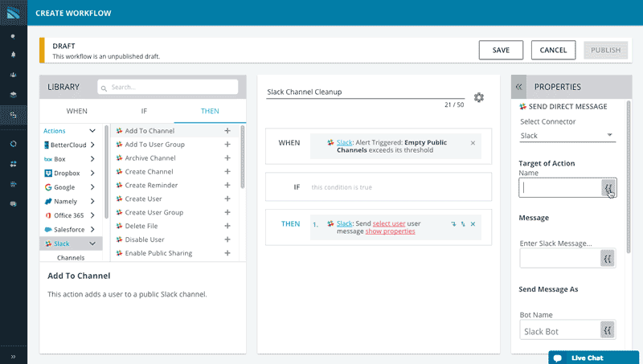Expand the Box connector category
643x364 pixels.
coord(92,159)
